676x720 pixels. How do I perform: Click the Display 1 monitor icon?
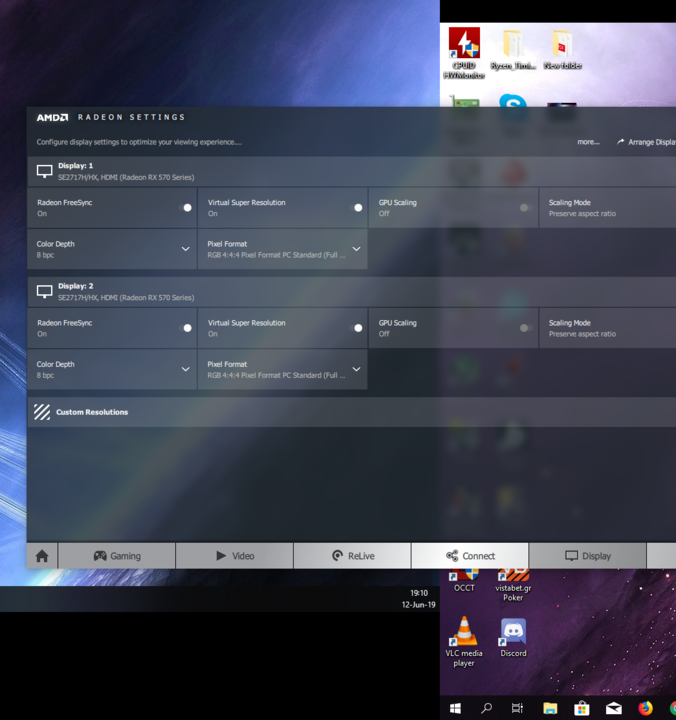click(45, 172)
